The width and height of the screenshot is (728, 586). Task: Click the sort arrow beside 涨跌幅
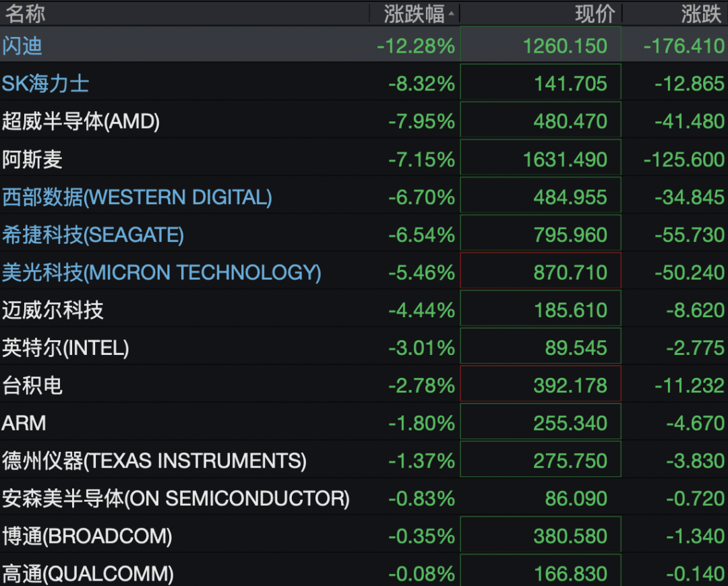[x=451, y=14]
